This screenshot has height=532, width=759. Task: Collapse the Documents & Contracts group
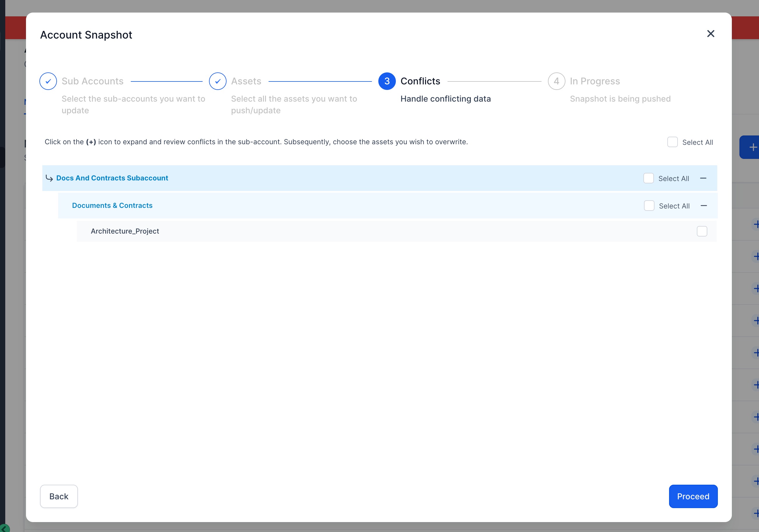[x=704, y=206]
